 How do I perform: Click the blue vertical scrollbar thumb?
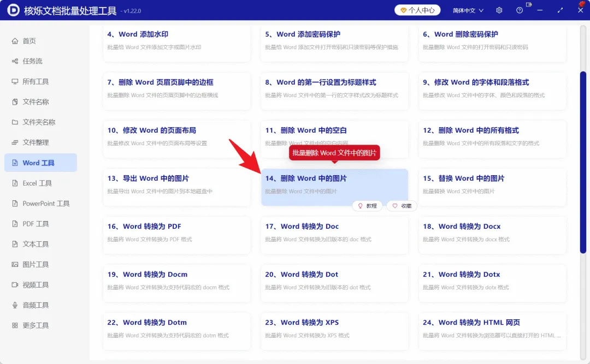583,162
